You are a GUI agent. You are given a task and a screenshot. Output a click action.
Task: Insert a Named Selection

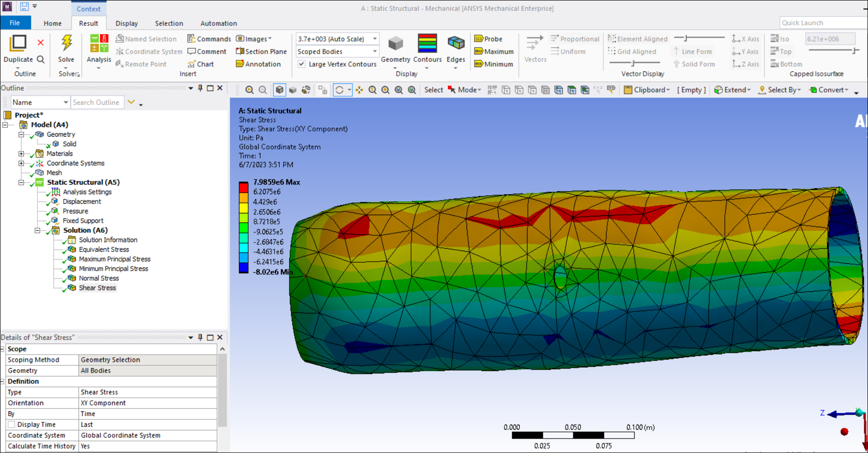pos(146,39)
